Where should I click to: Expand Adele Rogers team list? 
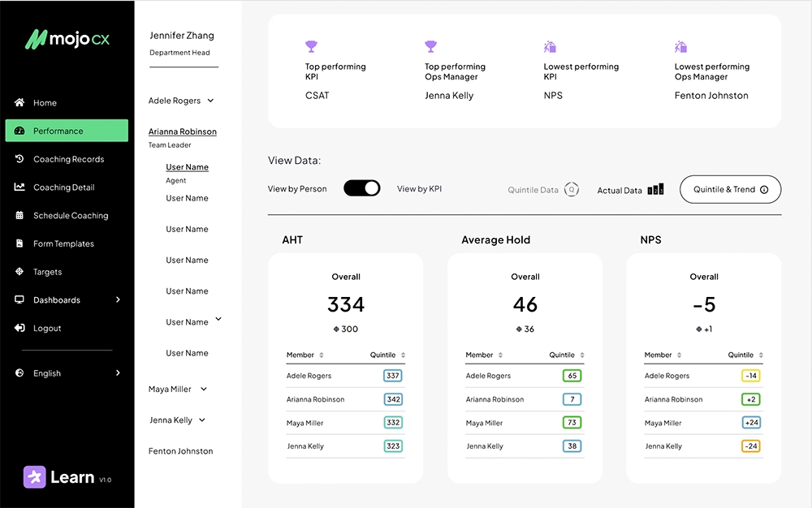210,101
